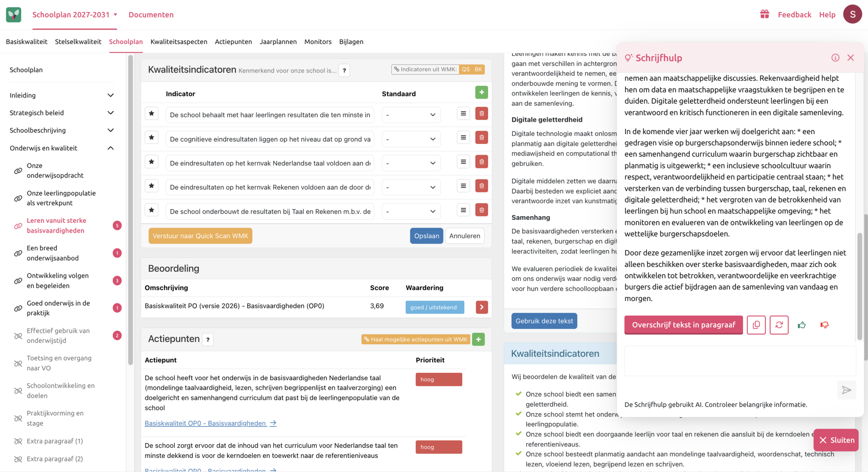The width and height of the screenshot is (868, 472).
Task: Open row menu for 'kernvak Rekenen' indicator
Action: coord(463,186)
